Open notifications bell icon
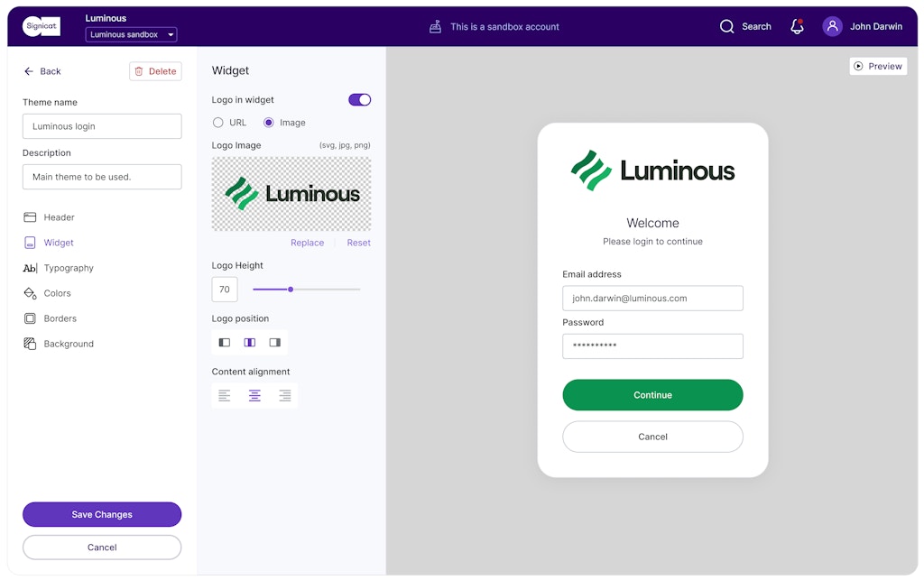This screenshot has width=924, height=580. point(797,27)
